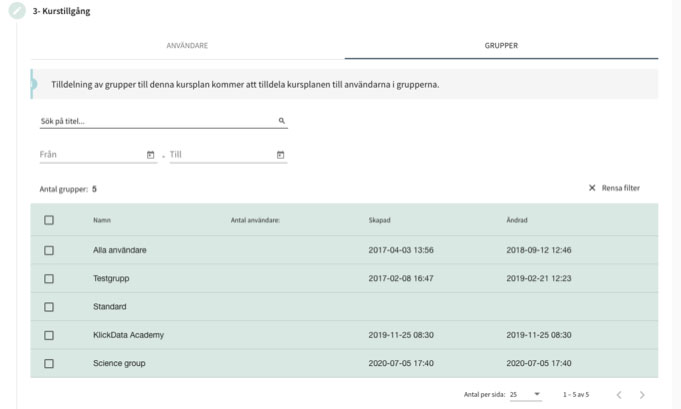
Task: Click the Rensa filter button
Action: point(614,188)
